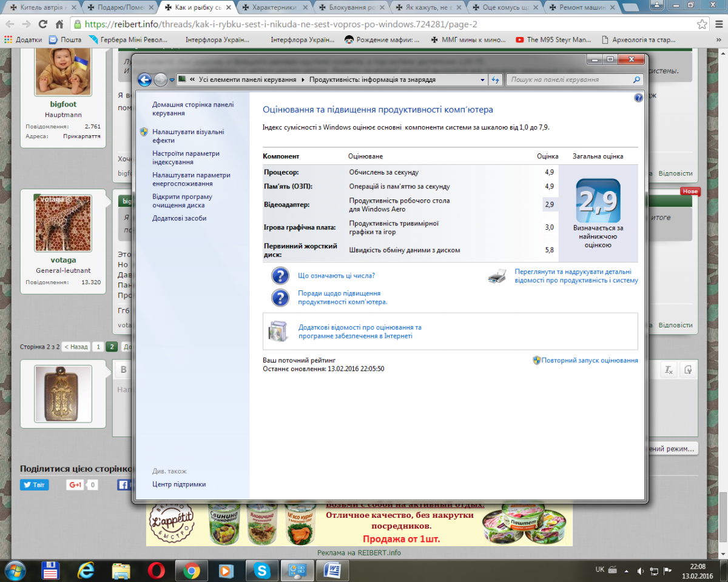728x582 pixels.
Task: Open 'Настроїти параметри індексування' link
Action: tap(186, 158)
